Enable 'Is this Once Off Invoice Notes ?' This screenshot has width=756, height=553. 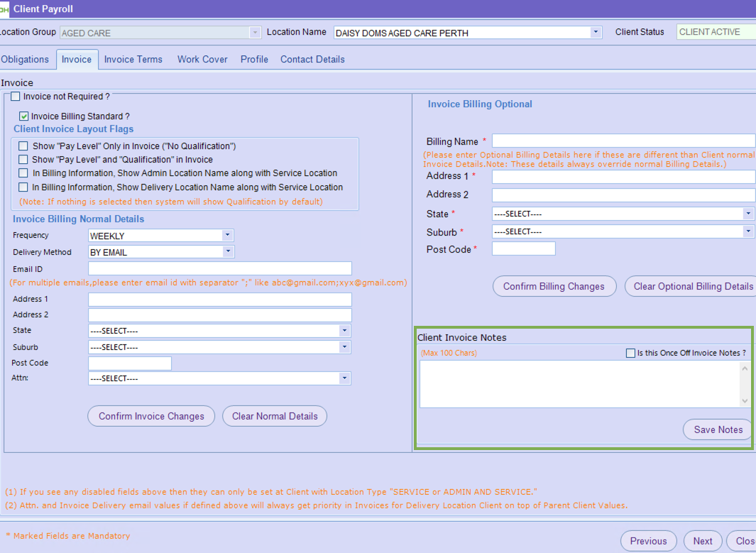630,354
